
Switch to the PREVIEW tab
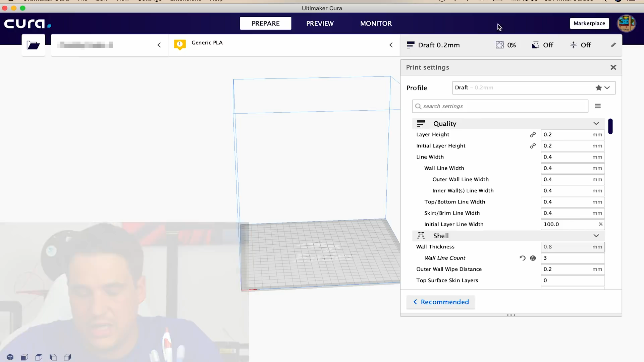click(x=320, y=23)
